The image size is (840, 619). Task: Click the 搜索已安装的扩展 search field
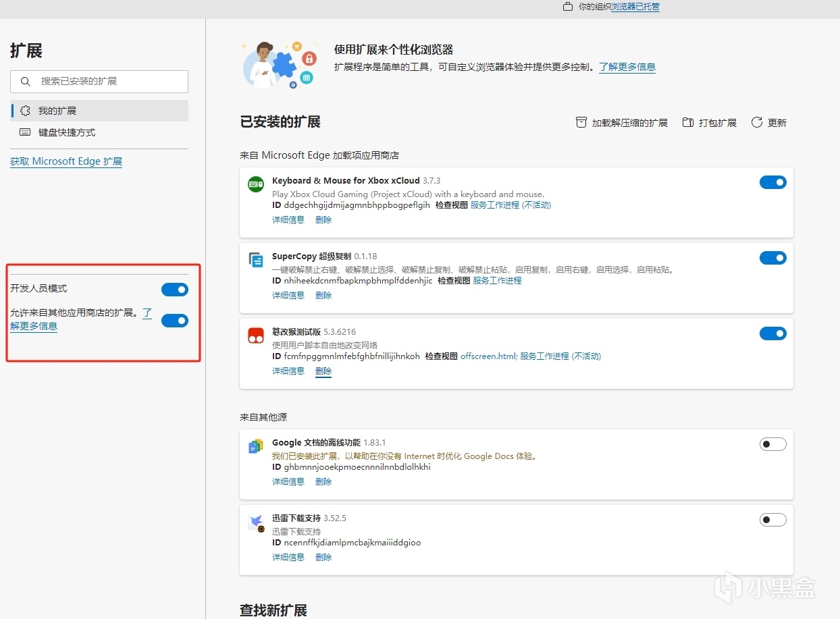[x=99, y=82]
